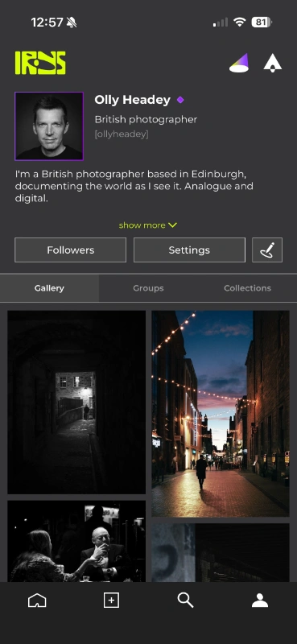This screenshot has width=297, height=644.
Task: Open the string-lights street dusk photo
Action: point(221,414)
